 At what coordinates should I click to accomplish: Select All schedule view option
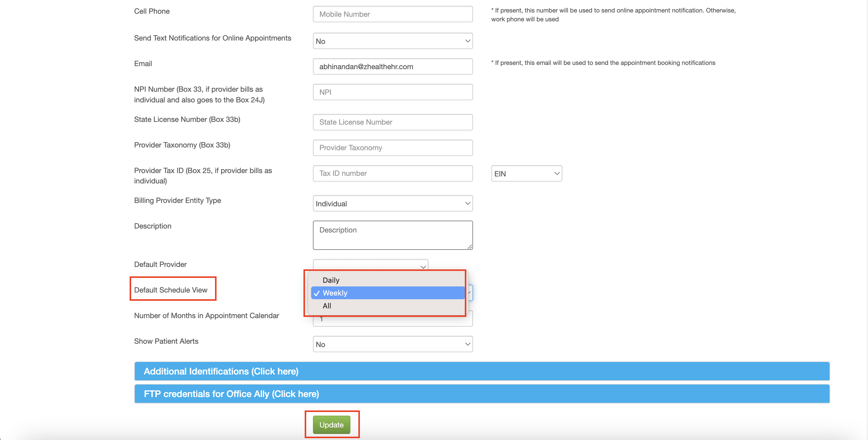pos(388,306)
